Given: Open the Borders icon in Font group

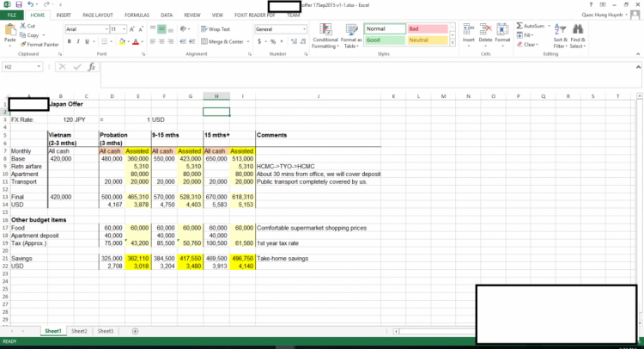Looking at the screenshot, I should (104, 41).
